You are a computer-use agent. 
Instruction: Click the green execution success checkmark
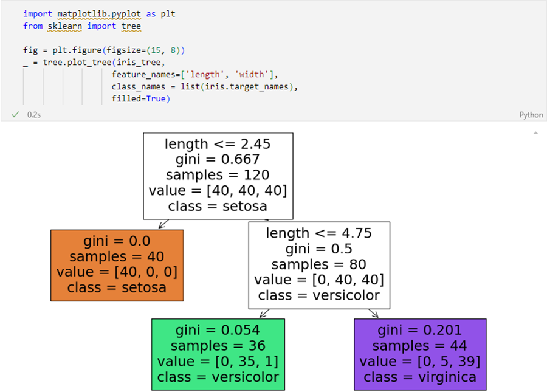[x=15, y=114]
